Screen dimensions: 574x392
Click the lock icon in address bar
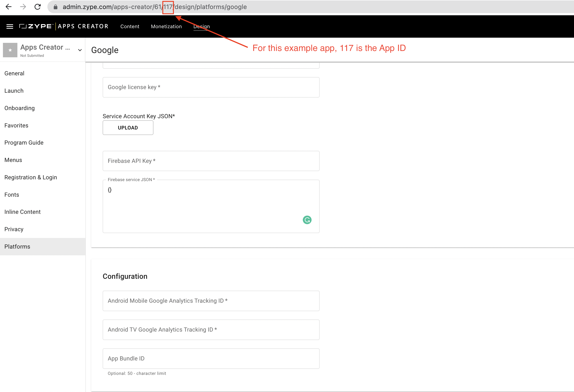tap(56, 7)
